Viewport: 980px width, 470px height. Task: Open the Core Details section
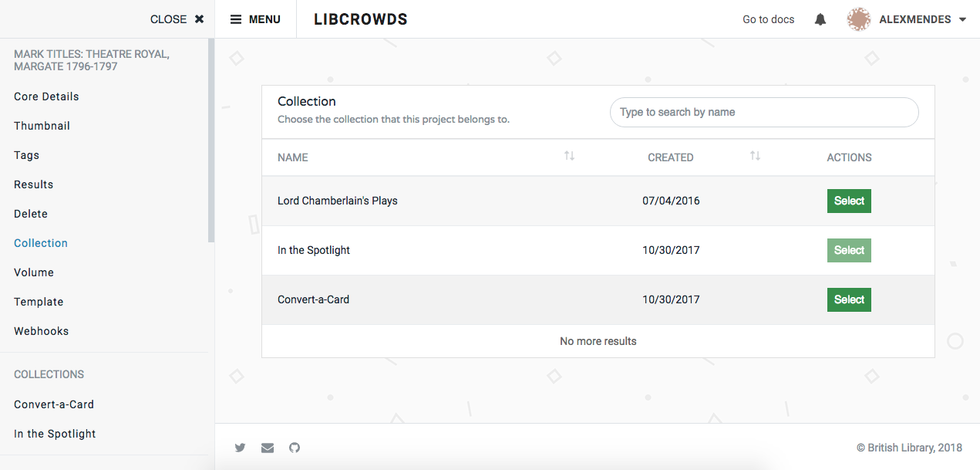46,96
